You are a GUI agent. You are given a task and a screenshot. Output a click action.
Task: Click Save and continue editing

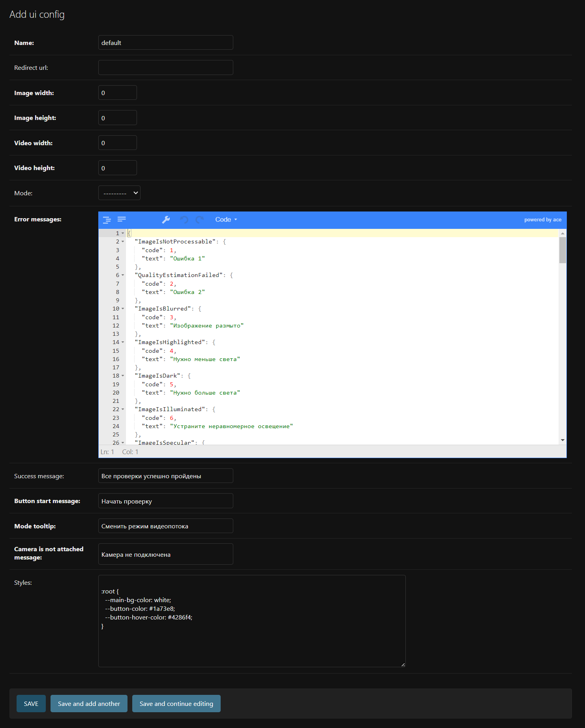click(x=176, y=704)
